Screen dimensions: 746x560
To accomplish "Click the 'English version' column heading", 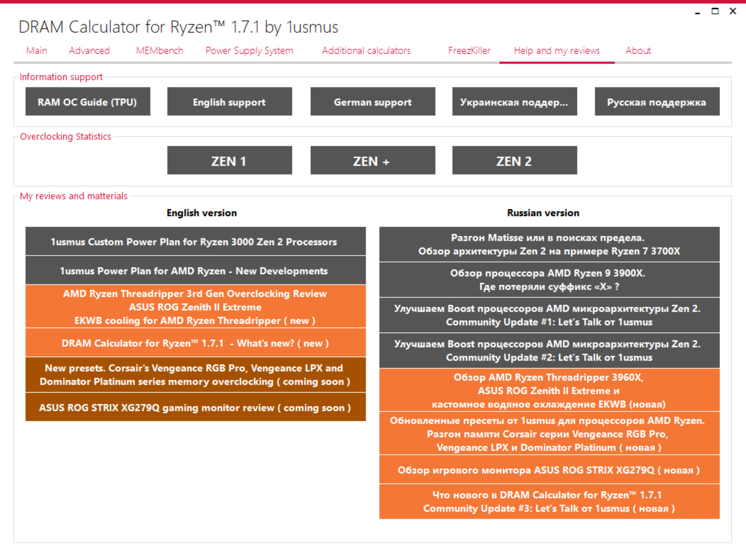I will point(202,213).
